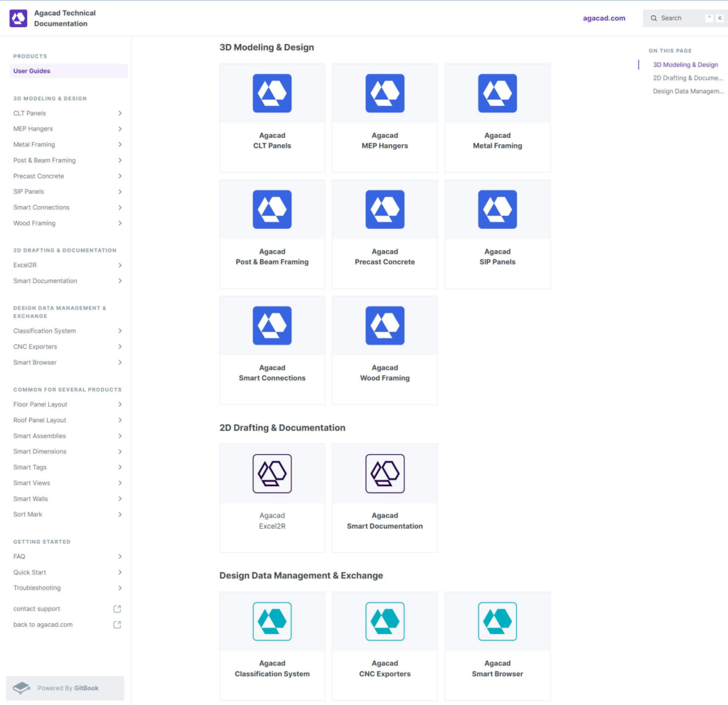Expand the Post & Beam Framing chevron
Screen dimensions: 728x705
119,160
